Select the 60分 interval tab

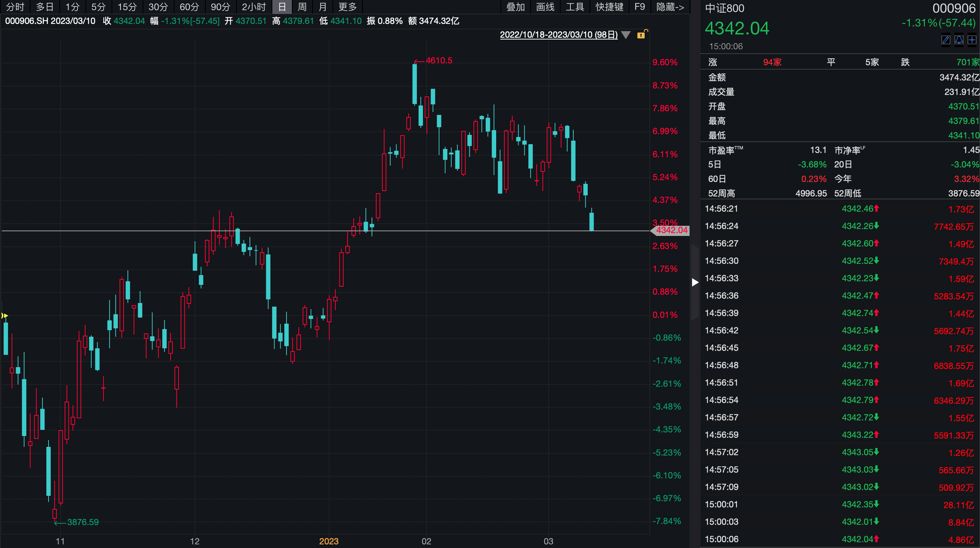tap(189, 7)
